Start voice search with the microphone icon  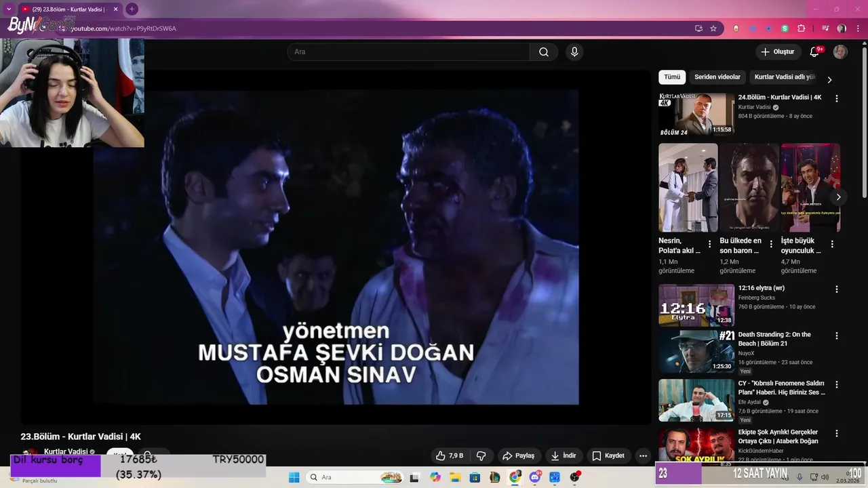(574, 52)
